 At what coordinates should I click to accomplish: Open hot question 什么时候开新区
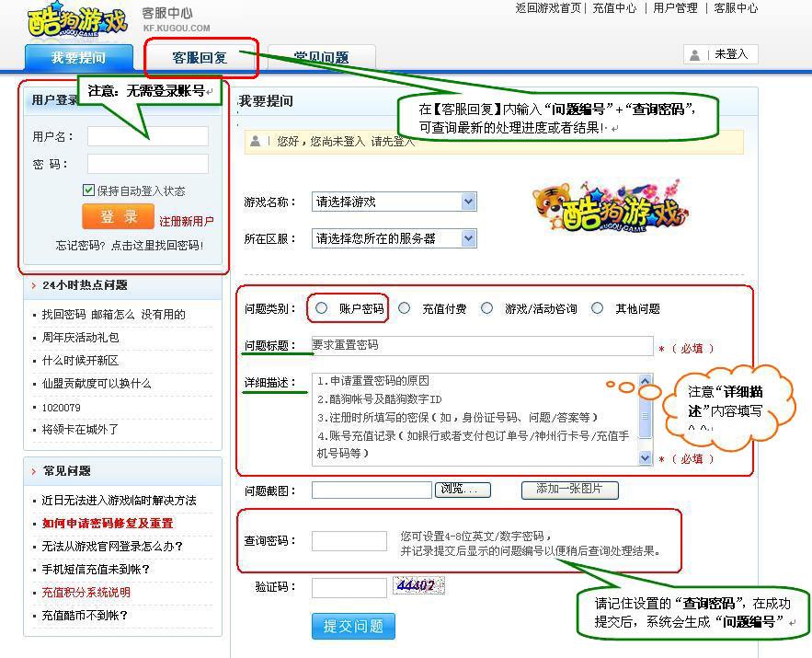(80, 360)
